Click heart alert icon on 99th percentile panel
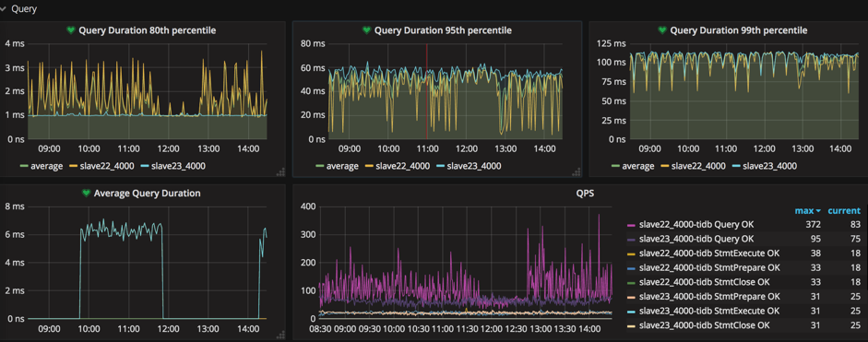 [x=662, y=30]
